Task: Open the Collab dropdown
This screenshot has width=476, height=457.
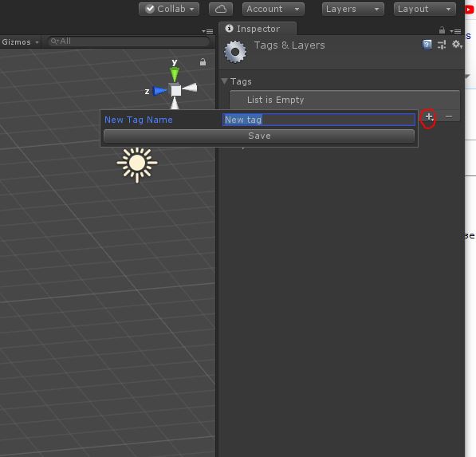Action: click(169, 9)
